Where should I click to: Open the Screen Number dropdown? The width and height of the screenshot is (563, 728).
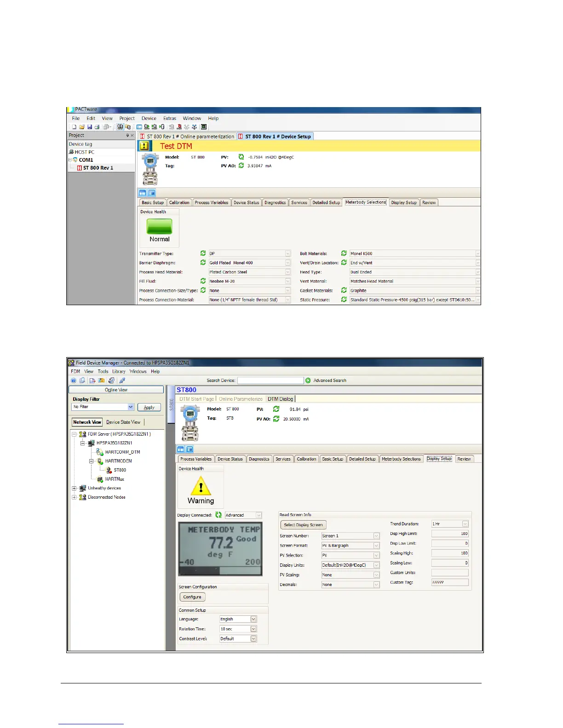click(x=377, y=536)
